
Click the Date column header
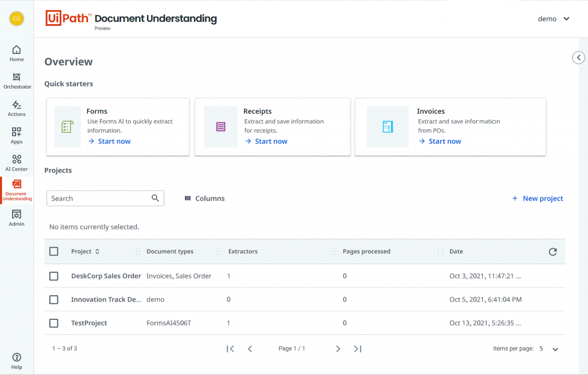[456, 252]
